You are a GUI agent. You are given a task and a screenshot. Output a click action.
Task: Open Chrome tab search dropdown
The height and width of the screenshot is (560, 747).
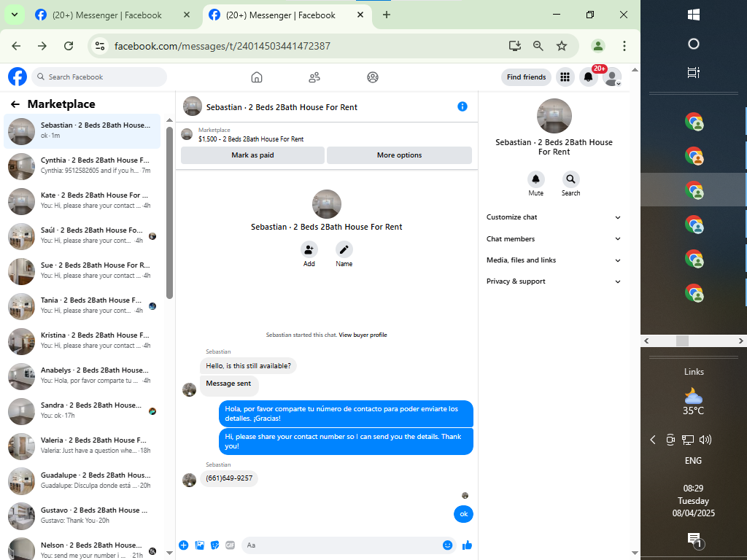click(x=15, y=15)
